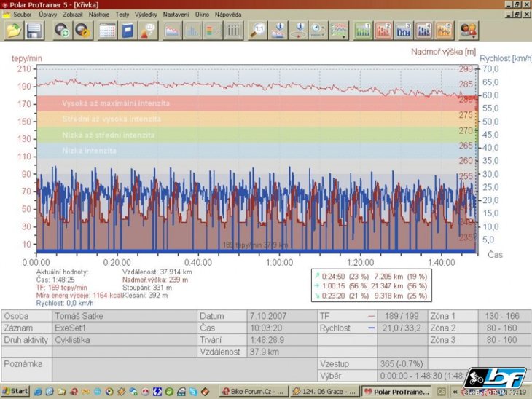Click the 1:00:00 time axis label

click(x=279, y=262)
